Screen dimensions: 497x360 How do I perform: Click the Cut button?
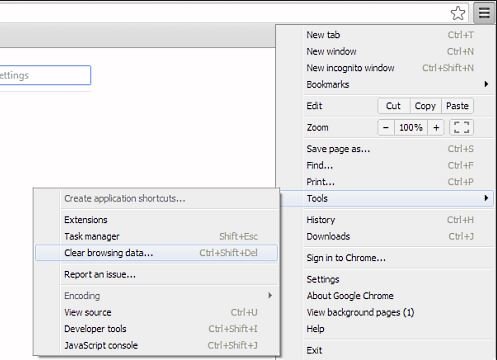(394, 106)
